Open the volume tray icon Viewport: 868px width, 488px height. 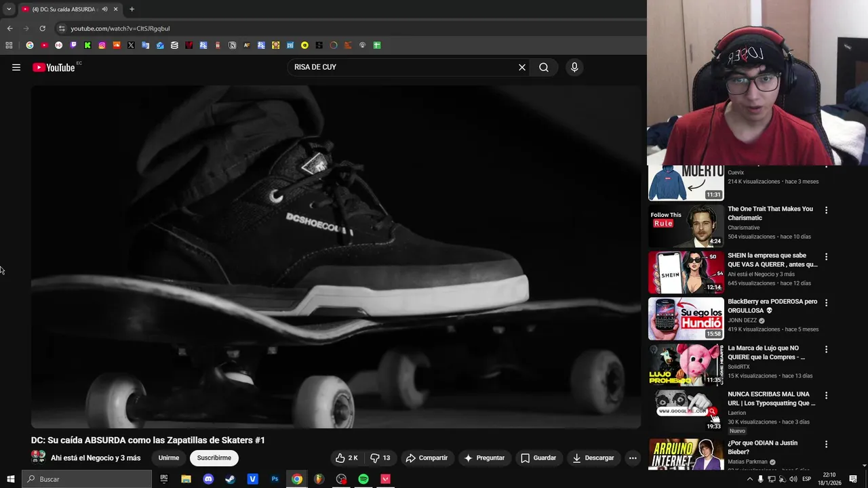(793, 479)
